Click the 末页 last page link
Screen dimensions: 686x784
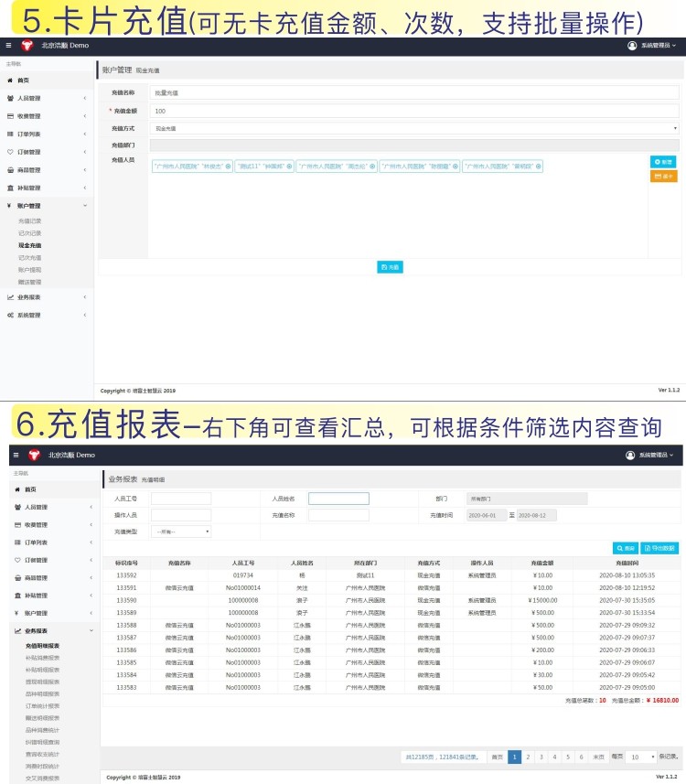[598, 757]
